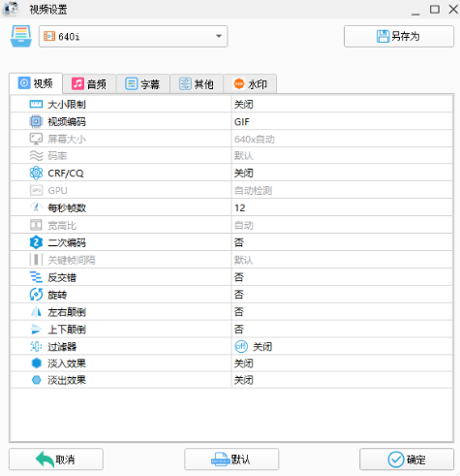Click the two-pass encoding hexagon icon

(x=36, y=242)
